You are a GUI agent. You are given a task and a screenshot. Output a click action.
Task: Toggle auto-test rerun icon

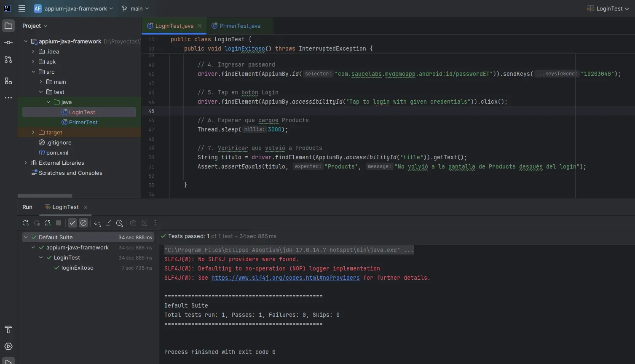pos(48,223)
